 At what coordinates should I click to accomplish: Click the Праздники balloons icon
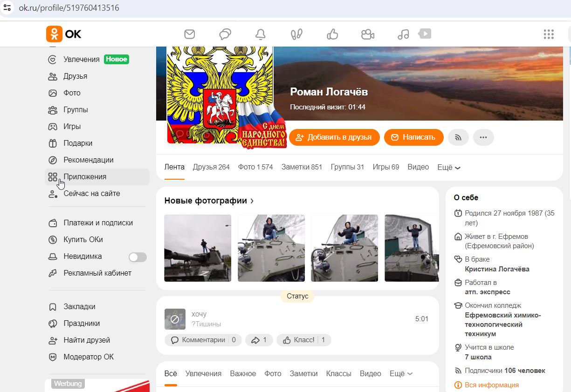(x=53, y=324)
